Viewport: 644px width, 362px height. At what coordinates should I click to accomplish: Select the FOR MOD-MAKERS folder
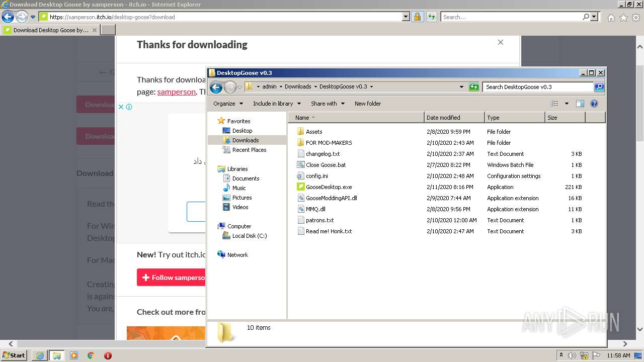point(329,143)
